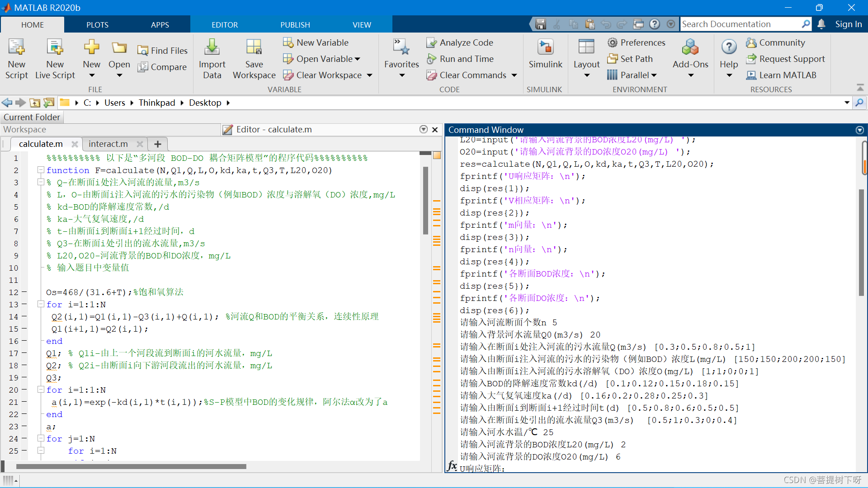Click the Find Files button
868x488 pixels.
click(162, 51)
